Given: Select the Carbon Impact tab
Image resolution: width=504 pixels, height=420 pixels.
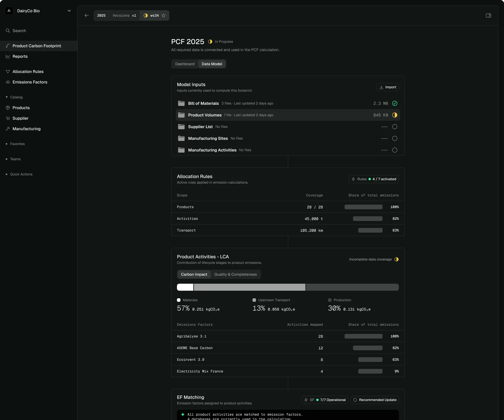Looking at the screenshot, I should (194, 274).
